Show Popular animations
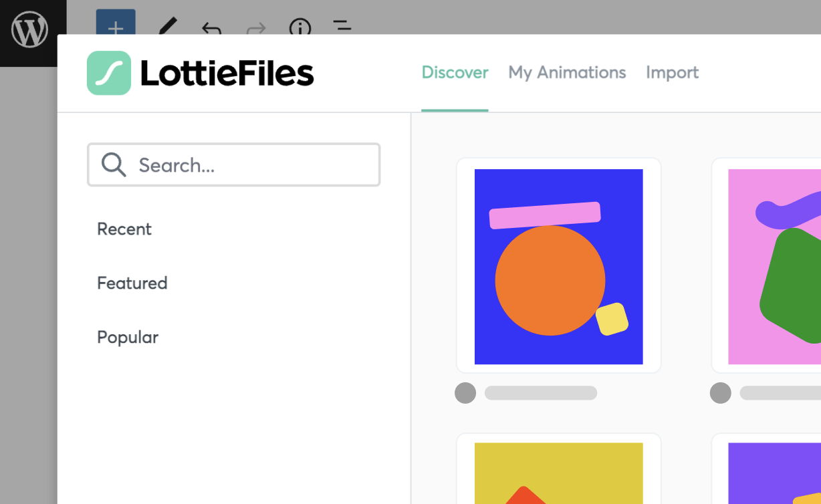Image resolution: width=821 pixels, height=504 pixels. coord(128,337)
